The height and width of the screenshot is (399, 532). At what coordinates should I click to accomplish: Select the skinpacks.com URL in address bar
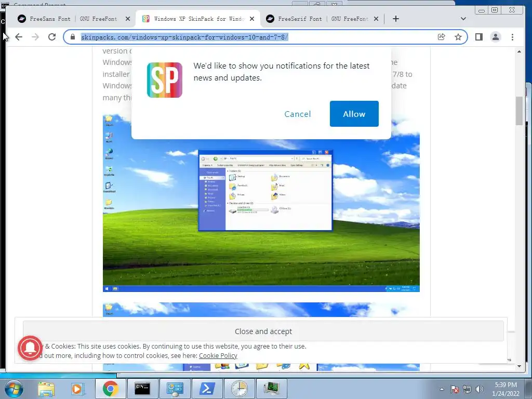184,37
